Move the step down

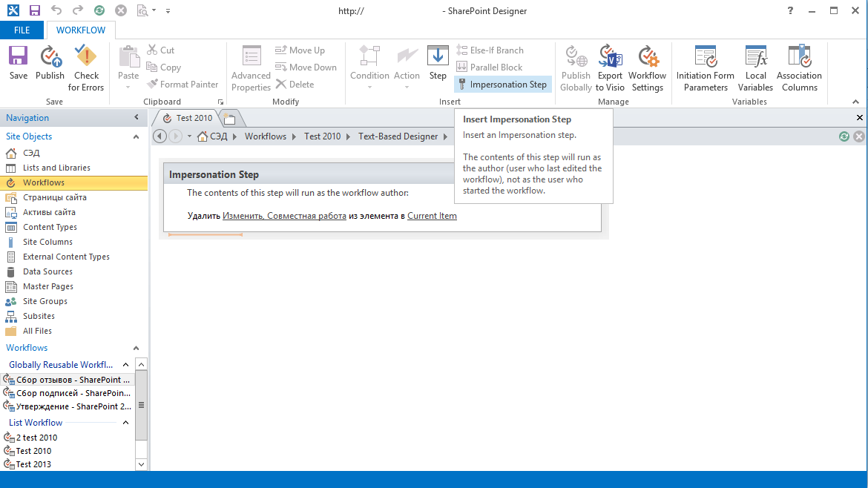[x=306, y=67]
